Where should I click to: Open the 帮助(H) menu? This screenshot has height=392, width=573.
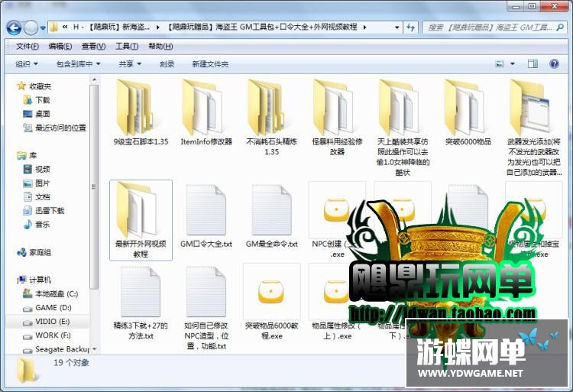pyautogui.click(x=160, y=47)
